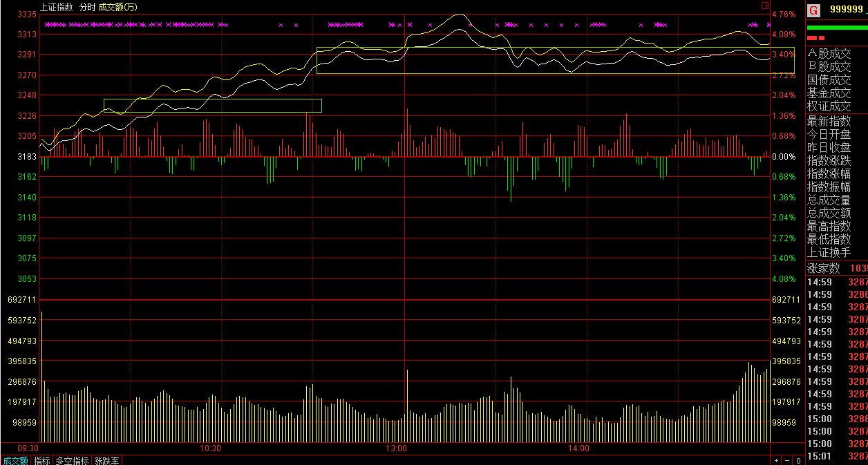
Task: Select the 多空指标 tab
Action: coord(72,460)
